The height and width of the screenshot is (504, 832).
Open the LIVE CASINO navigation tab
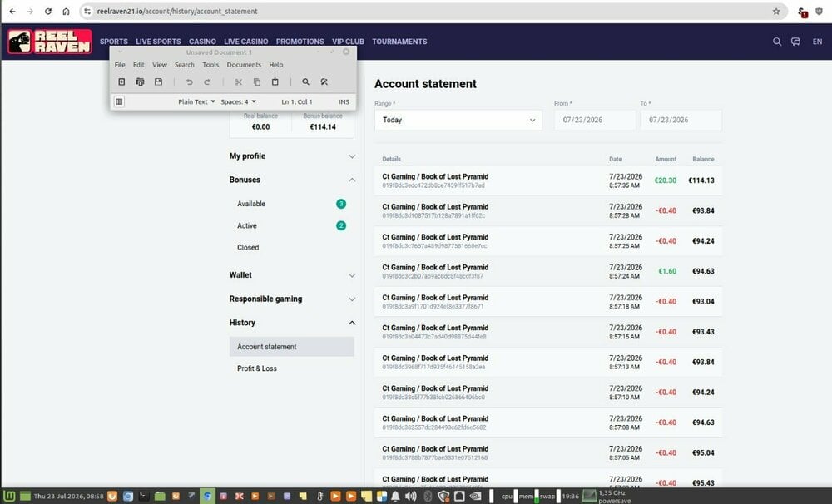(x=245, y=42)
